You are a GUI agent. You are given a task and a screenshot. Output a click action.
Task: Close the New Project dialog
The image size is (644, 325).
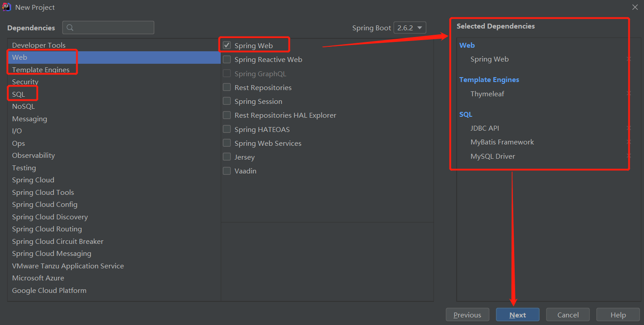(x=635, y=7)
